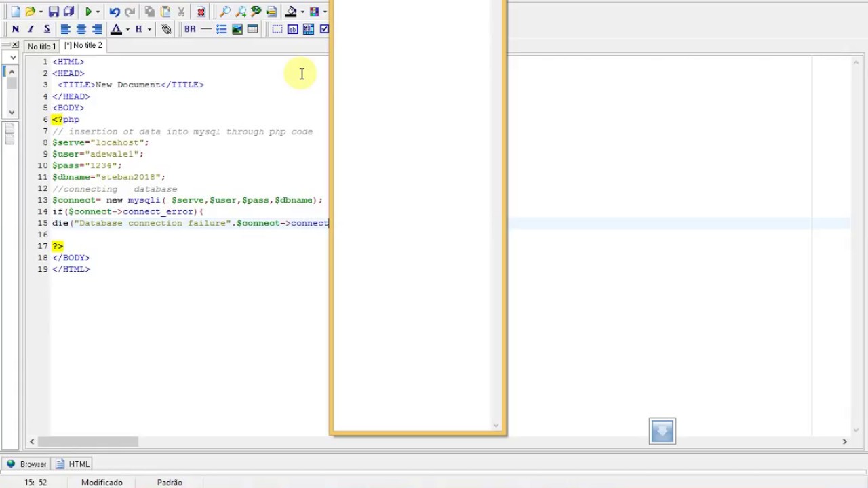The height and width of the screenshot is (488, 868).
Task: Insert a bulleted list
Action: point(222,29)
